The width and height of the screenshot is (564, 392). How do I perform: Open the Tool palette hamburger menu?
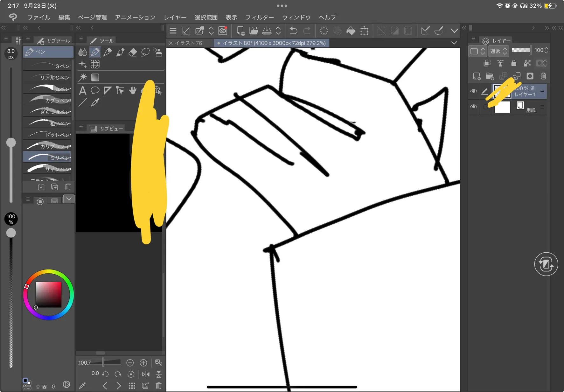[81, 39]
